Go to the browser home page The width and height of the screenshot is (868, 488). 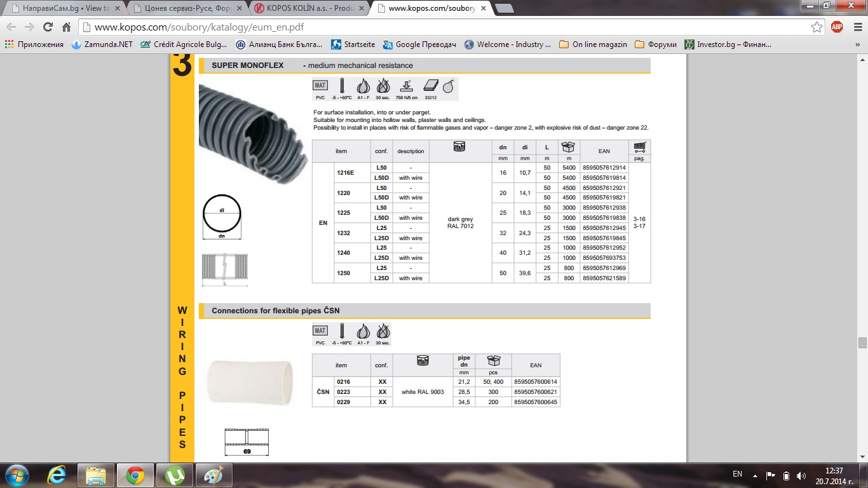click(x=66, y=27)
